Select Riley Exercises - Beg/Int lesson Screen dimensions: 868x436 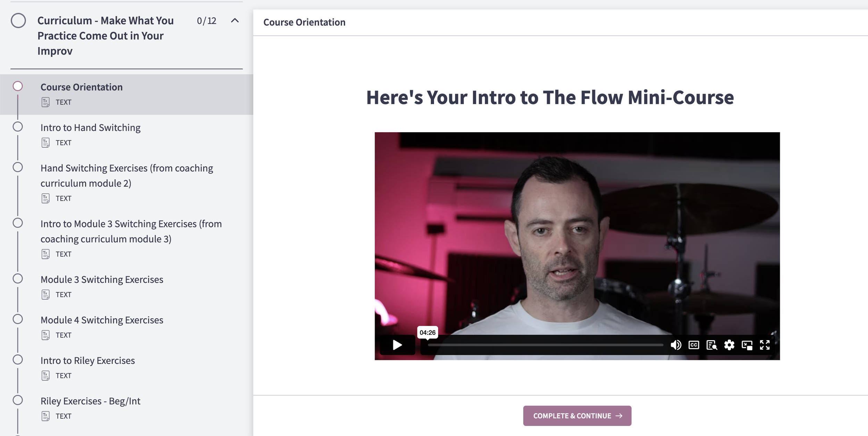coord(90,401)
